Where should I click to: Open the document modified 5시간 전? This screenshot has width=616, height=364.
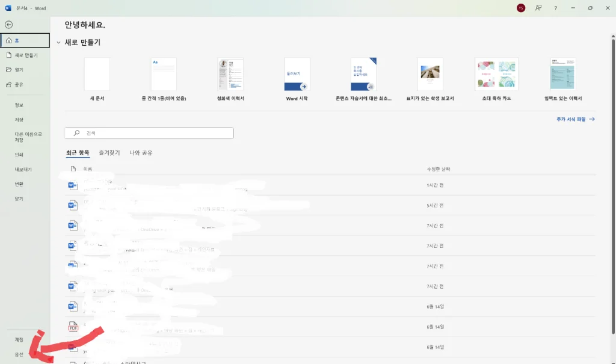[x=330, y=205]
